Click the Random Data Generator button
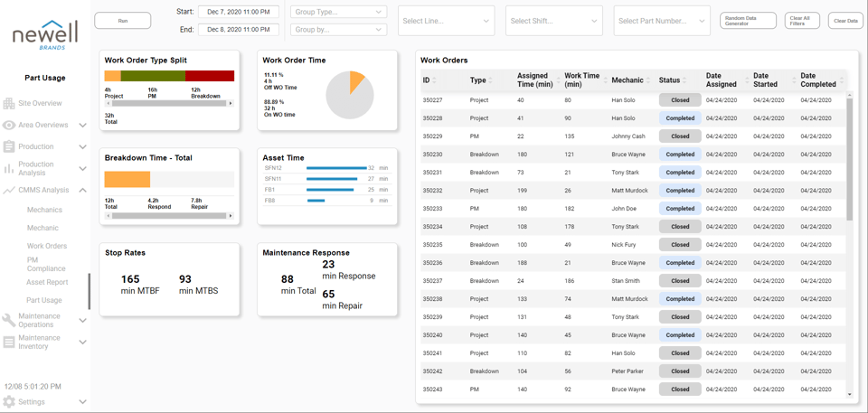The width and height of the screenshot is (868, 413). pyautogui.click(x=748, y=21)
